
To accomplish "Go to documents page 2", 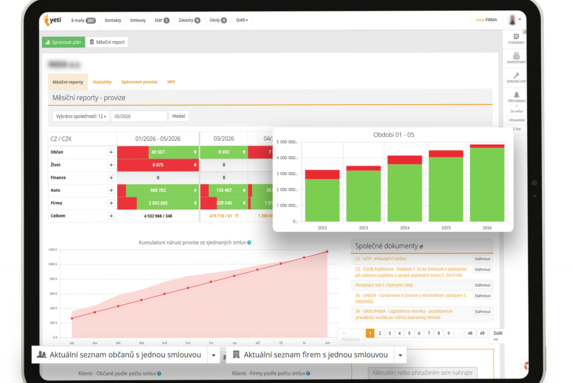I will click(x=380, y=333).
